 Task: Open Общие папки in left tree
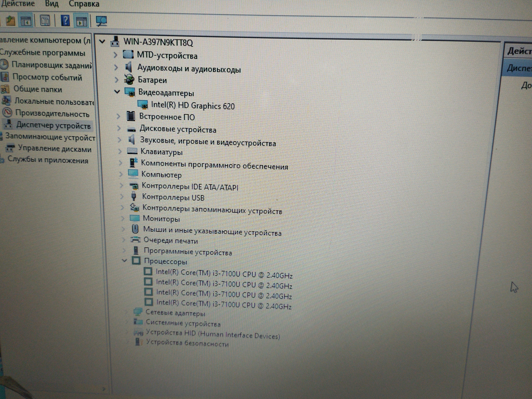pyautogui.click(x=38, y=89)
